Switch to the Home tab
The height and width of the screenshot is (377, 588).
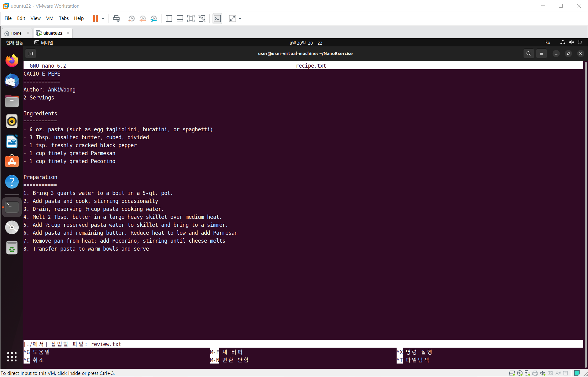[x=16, y=33]
